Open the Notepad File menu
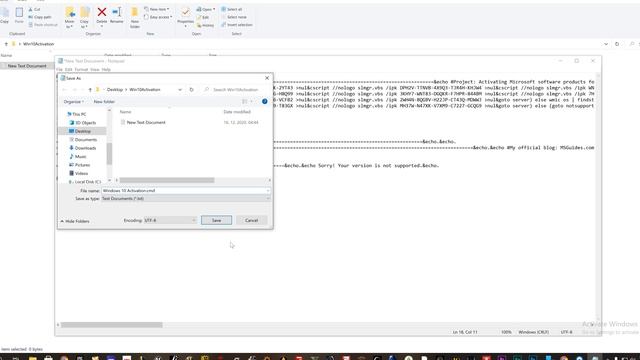The width and height of the screenshot is (640, 360). [59, 70]
